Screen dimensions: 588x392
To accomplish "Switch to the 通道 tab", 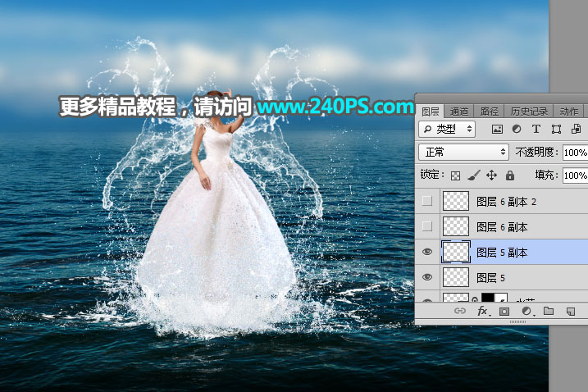I will click(459, 112).
